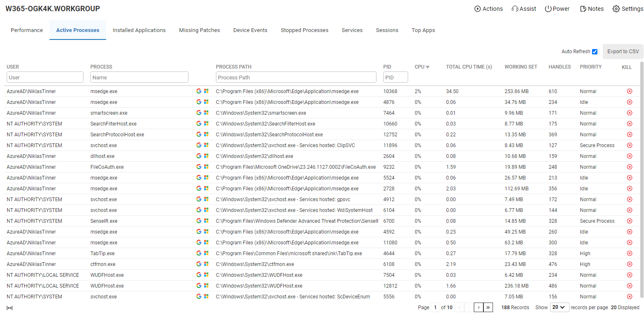Click PID 10368 cell
The height and width of the screenshot is (320, 644).
point(390,91)
